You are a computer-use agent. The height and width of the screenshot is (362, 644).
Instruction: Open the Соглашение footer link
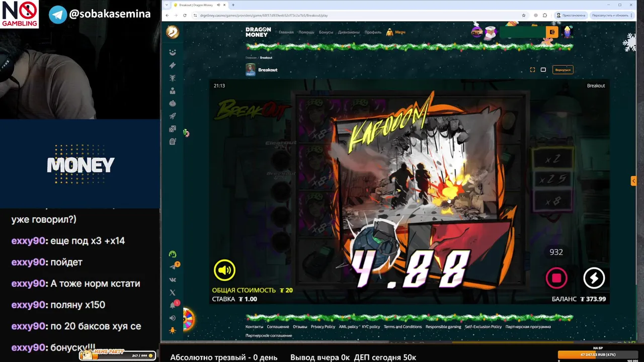pos(278,327)
